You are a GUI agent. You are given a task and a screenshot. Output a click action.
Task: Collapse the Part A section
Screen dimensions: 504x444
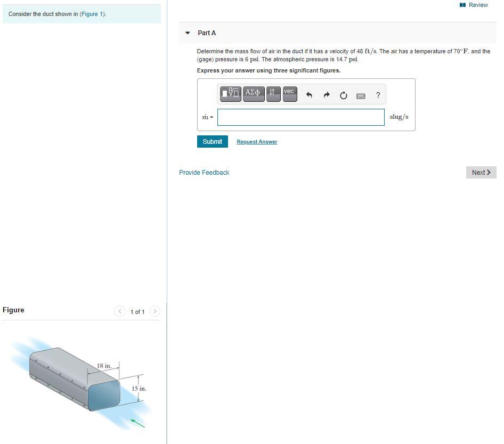pyautogui.click(x=187, y=33)
